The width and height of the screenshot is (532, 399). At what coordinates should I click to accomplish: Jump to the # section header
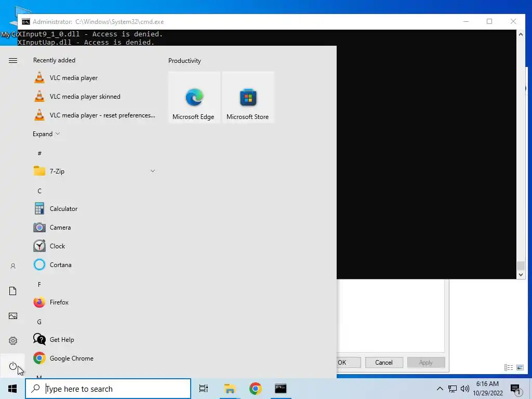(39, 153)
